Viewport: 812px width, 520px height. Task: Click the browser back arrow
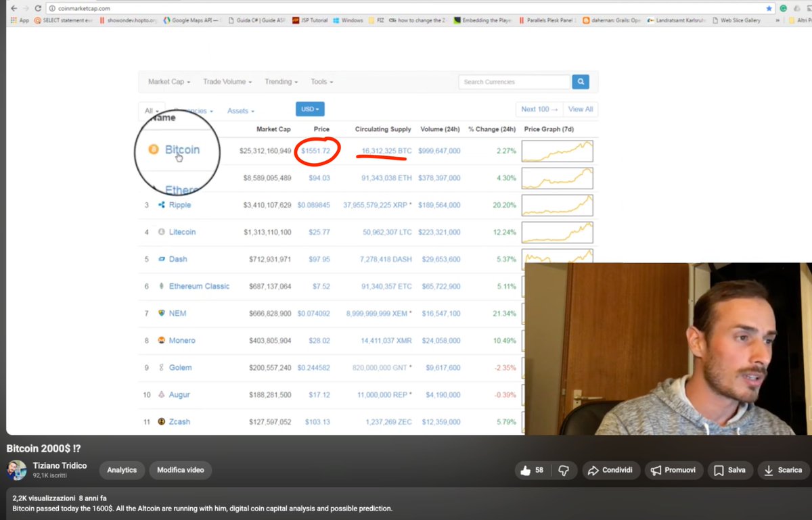(14, 9)
